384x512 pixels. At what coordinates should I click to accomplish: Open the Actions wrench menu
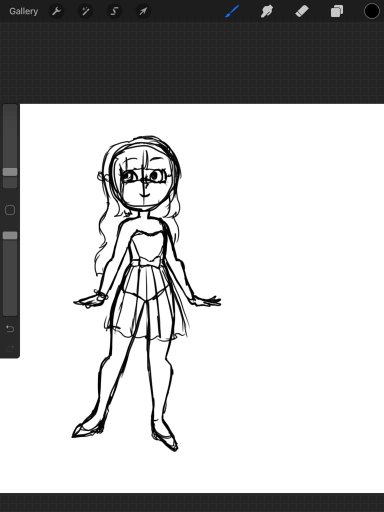56,11
